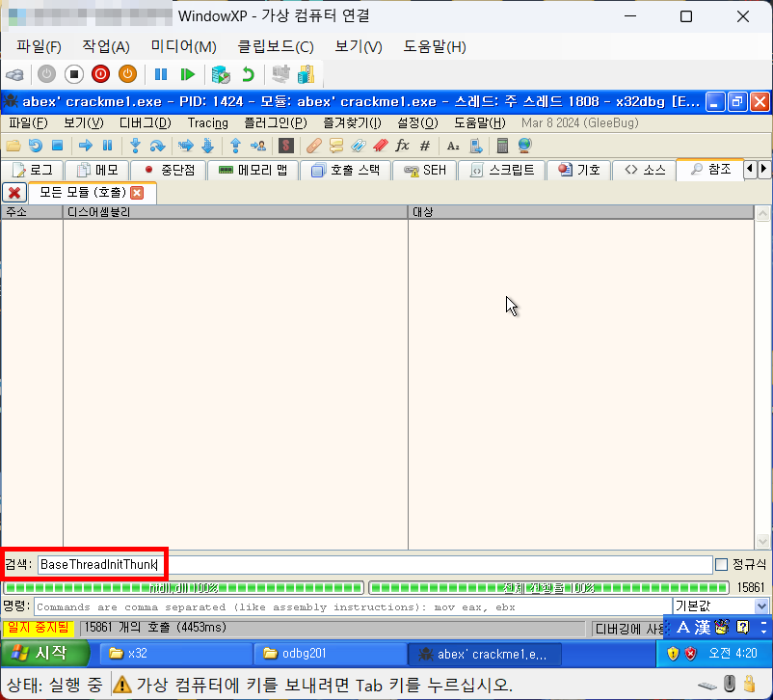Switch to the odbg201 taskbar item
773x700 pixels.
coord(330,654)
